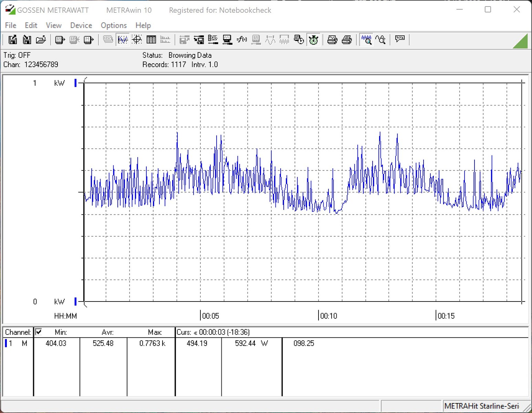This screenshot has height=413, width=532.
Task: Open the Help menu
Action: (x=143, y=25)
